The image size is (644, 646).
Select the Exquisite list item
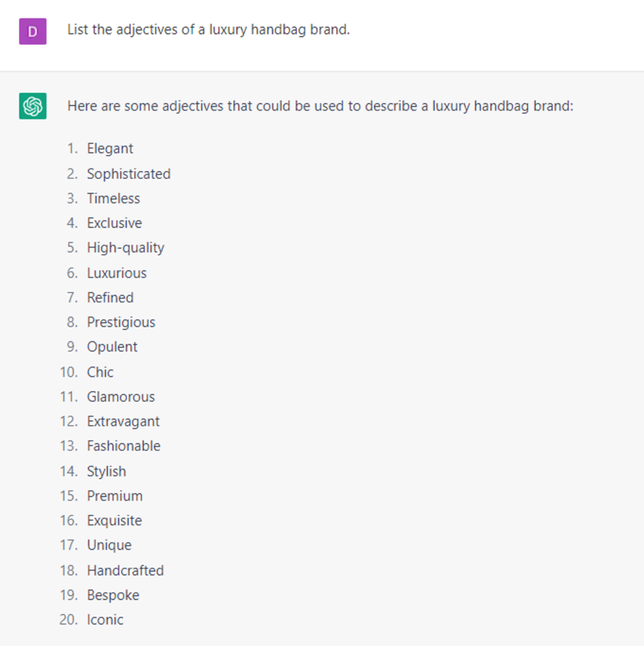[114, 520]
